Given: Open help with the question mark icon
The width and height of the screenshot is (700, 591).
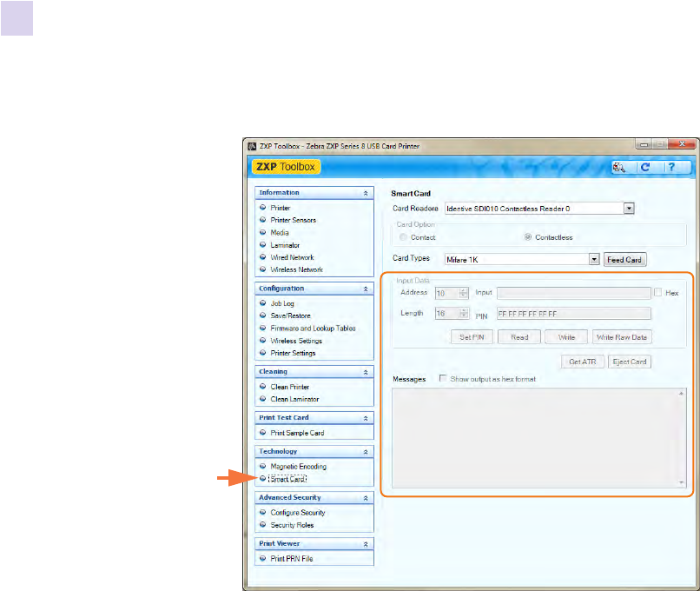Looking at the screenshot, I should pyautogui.click(x=671, y=167).
